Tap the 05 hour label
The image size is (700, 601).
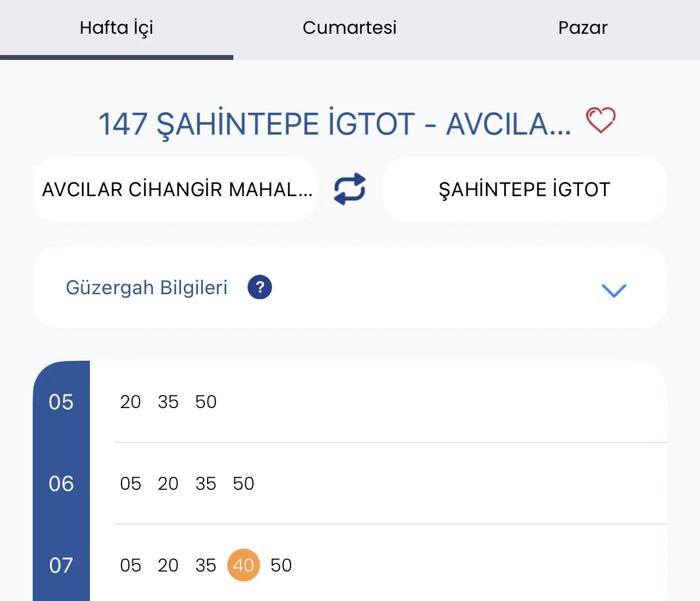tap(61, 402)
